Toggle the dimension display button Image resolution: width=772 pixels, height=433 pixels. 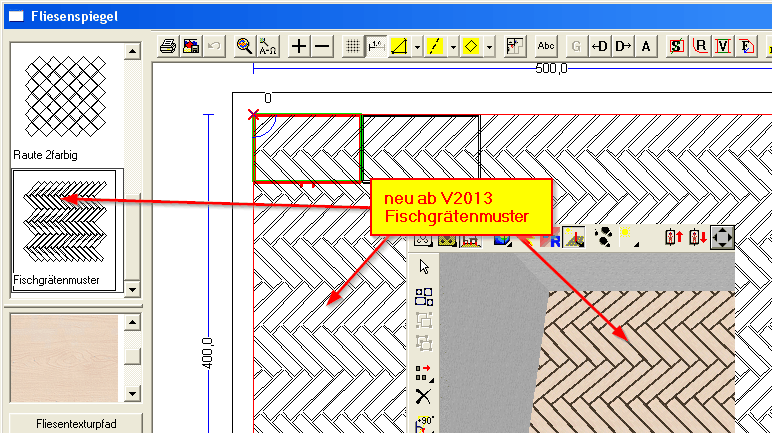376,46
